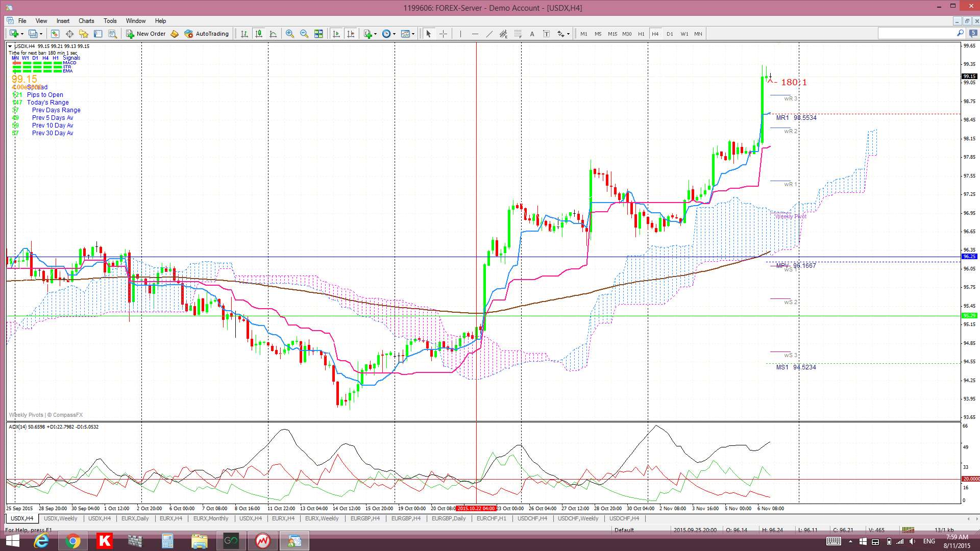Open the Profiles icon
Screen dimensions: 980x551
[33, 34]
